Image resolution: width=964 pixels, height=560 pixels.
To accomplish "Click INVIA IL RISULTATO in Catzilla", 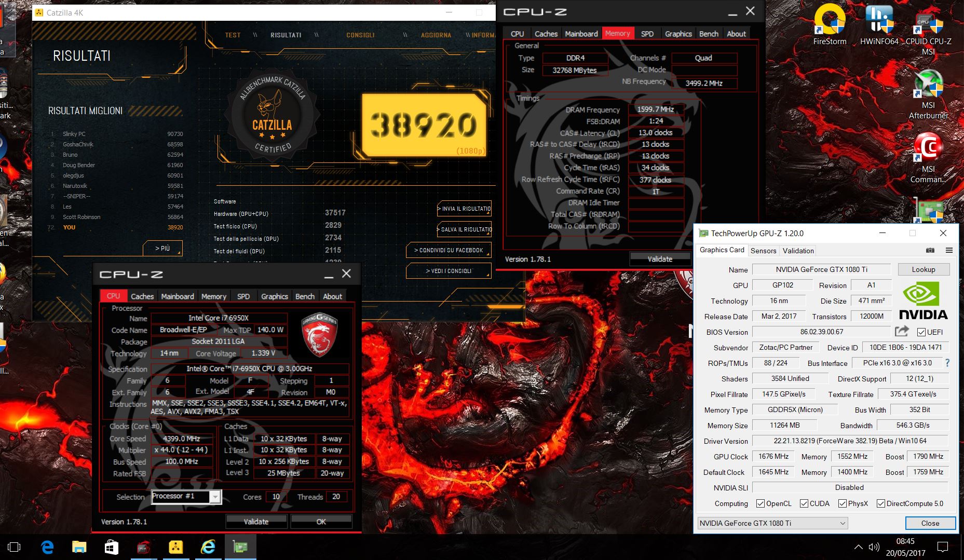I will (465, 209).
